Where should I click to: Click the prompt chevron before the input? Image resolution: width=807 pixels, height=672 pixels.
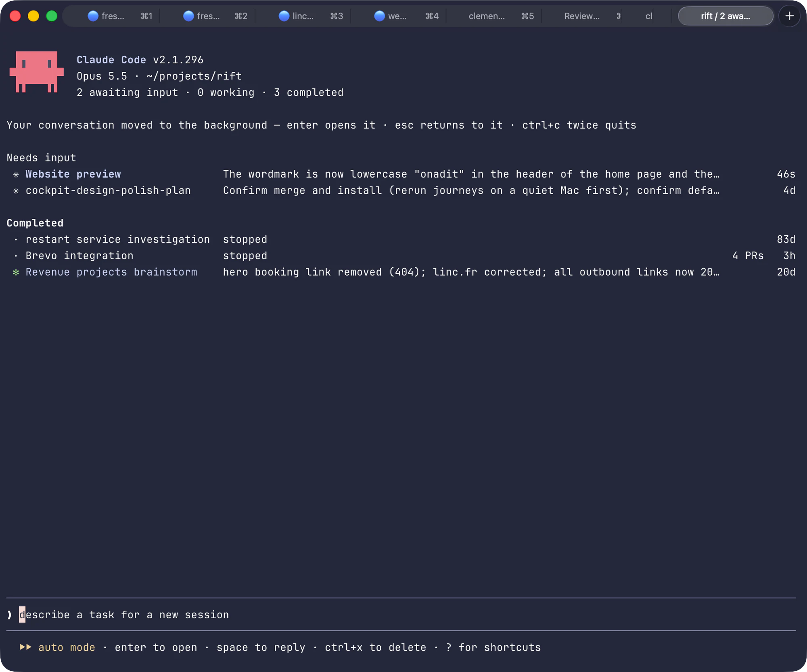(10, 615)
